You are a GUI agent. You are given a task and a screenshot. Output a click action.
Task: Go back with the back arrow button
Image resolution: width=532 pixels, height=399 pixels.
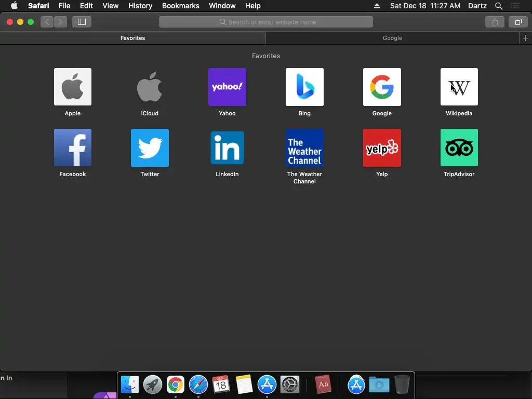47,22
